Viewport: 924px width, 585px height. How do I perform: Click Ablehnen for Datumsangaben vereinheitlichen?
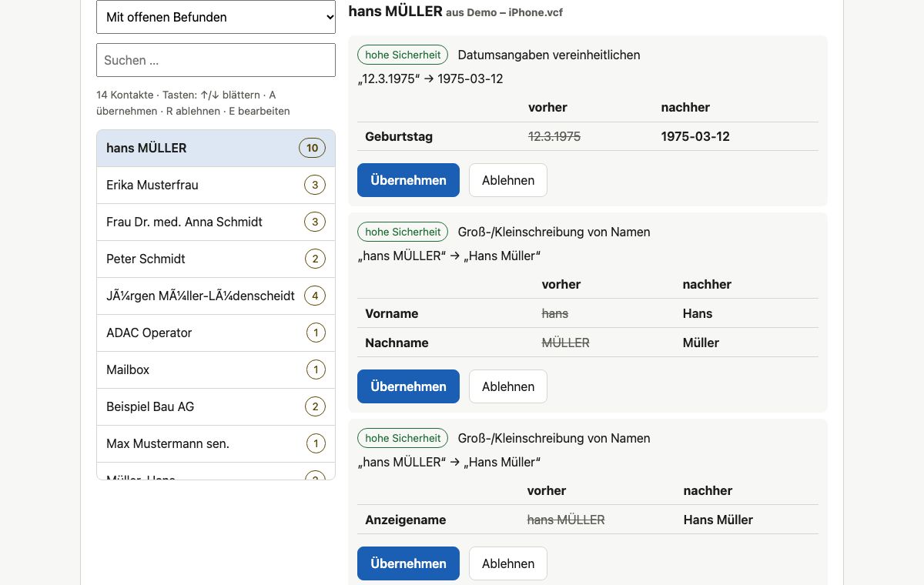(x=508, y=180)
